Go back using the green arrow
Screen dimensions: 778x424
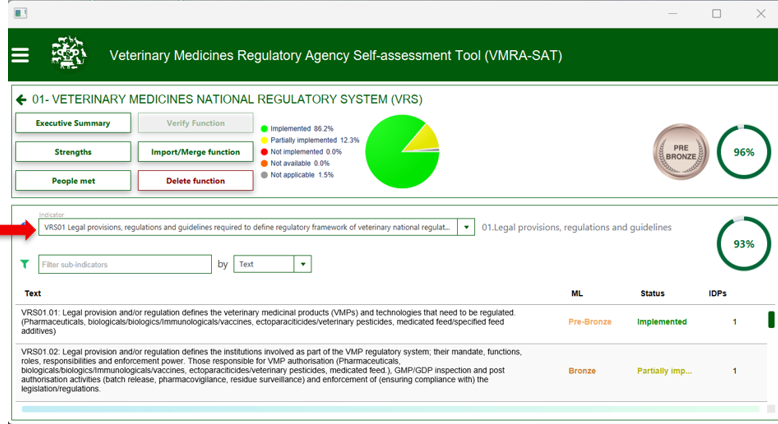pyautogui.click(x=21, y=100)
